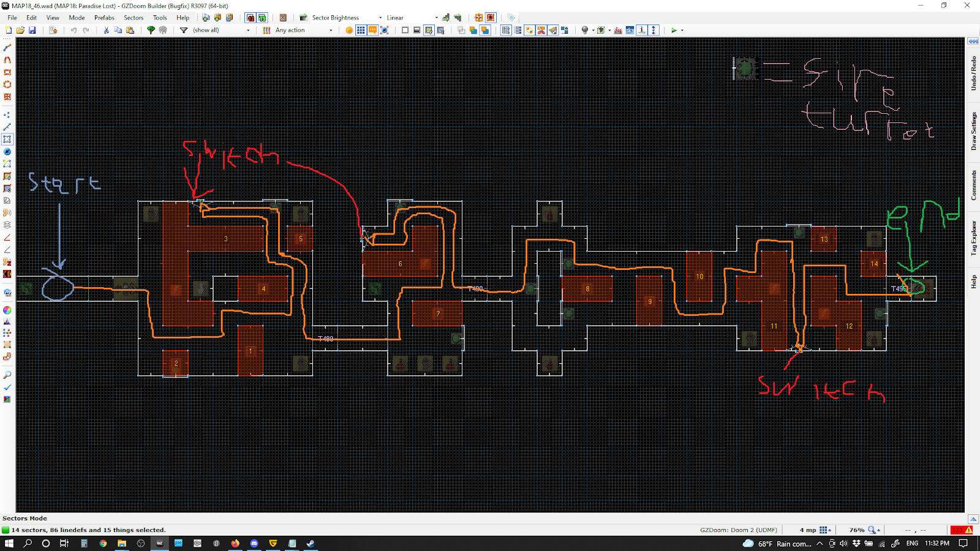
Task: Open Firefox from the taskbar
Action: [x=235, y=543]
